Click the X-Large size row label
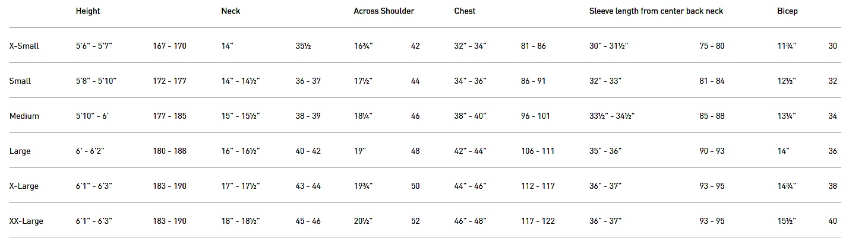Image resolution: width=868 pixels, height=238 pixels. (x=24, y=186)
